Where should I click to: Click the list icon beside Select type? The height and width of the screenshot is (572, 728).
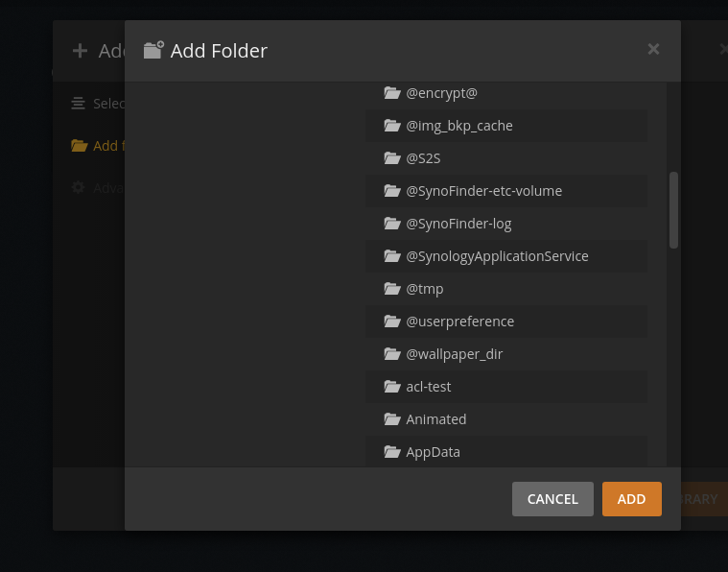79,104
